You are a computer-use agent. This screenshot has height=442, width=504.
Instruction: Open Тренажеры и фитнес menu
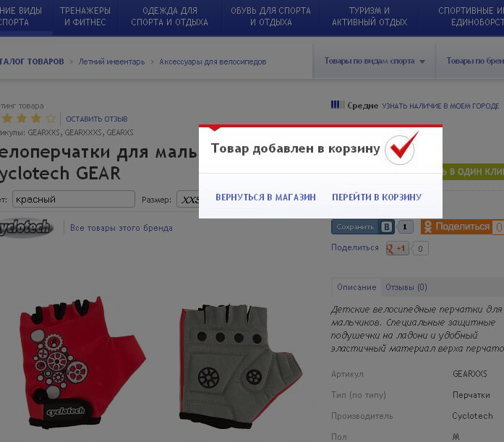point(85,17)
